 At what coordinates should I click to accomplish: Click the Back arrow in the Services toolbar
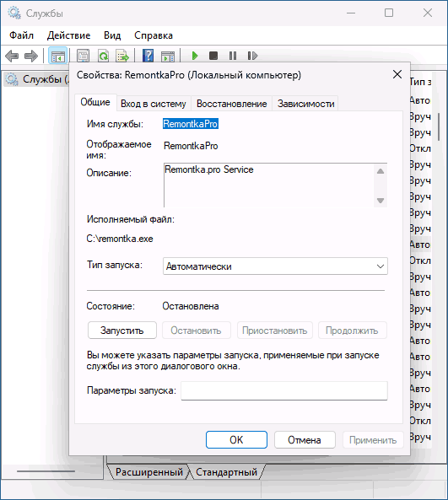[12, 56]
